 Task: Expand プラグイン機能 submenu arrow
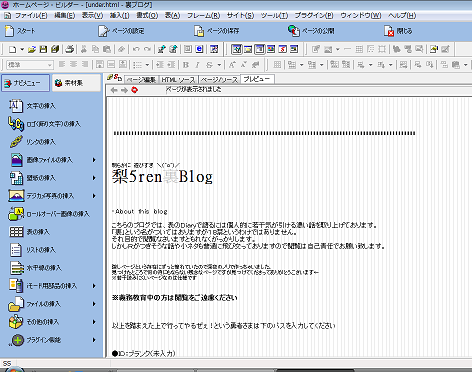coord(94,340)
